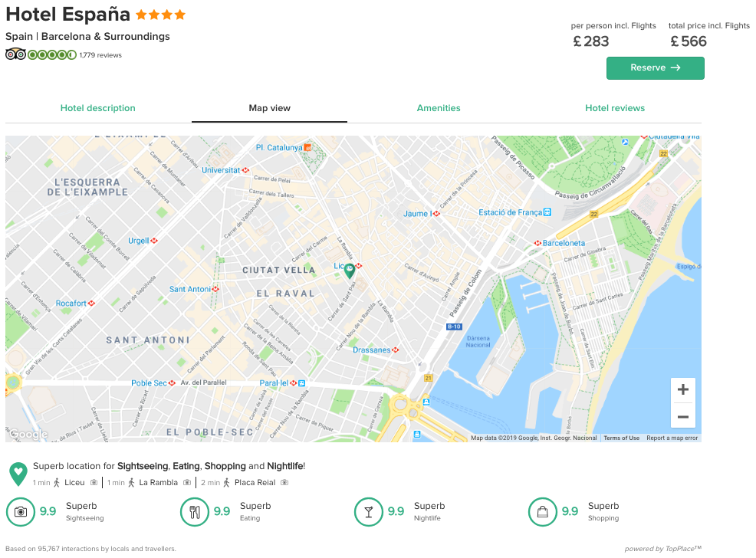Screen dimensions: 756x558
Task: Zoom in the map with plus button
Action: 682,389
